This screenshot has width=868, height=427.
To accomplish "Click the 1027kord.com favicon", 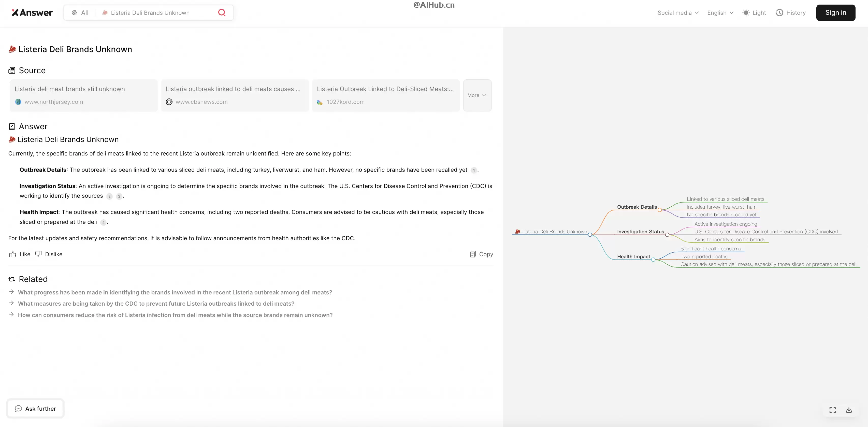I will [320, 102].
